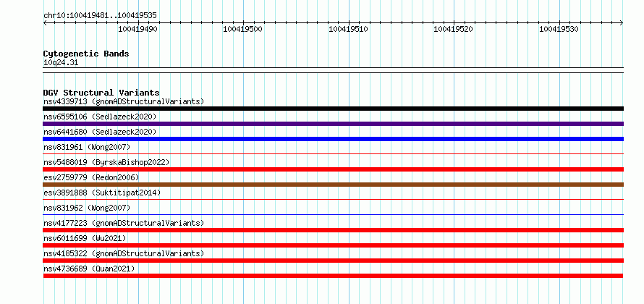644x304 pixels.
Task: Click the DGV Structural Variants heading
Action: pos(101,93)
